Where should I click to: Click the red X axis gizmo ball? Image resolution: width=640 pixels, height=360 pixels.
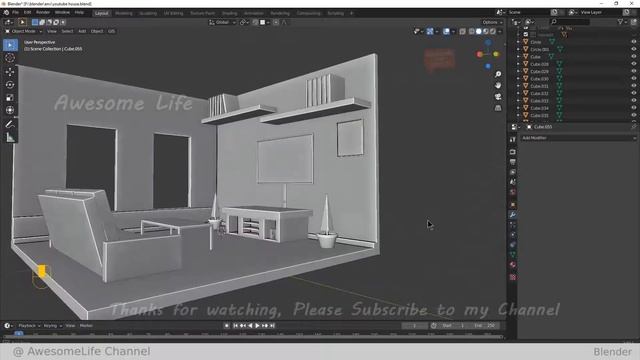pyautogui.click(x=480, y=54)
